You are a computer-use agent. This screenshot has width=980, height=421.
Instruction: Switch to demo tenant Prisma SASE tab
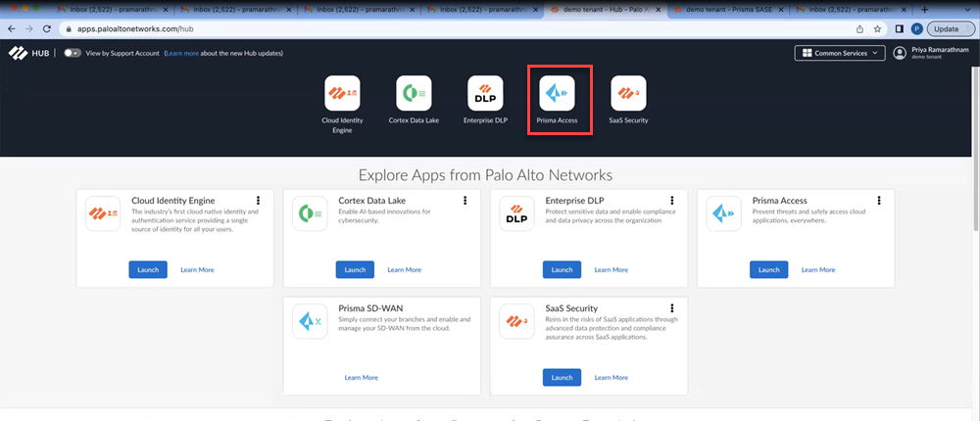tap(727, 10)
